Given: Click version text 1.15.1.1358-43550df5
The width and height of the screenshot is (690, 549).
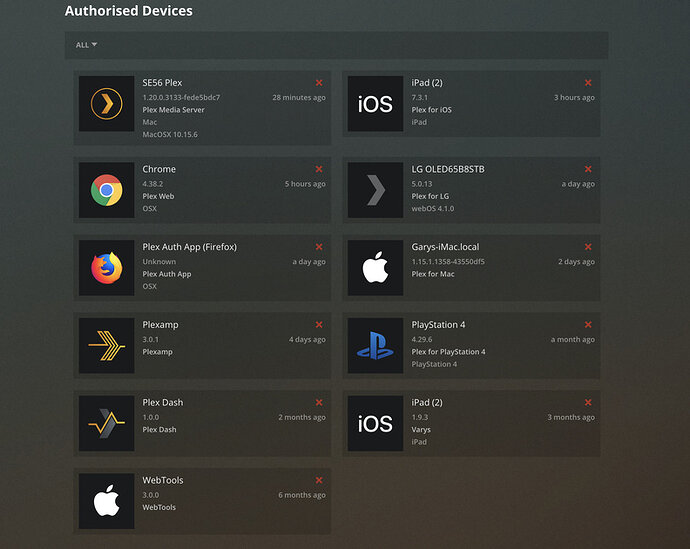Looking at the screenshot, I should point(448,262).
